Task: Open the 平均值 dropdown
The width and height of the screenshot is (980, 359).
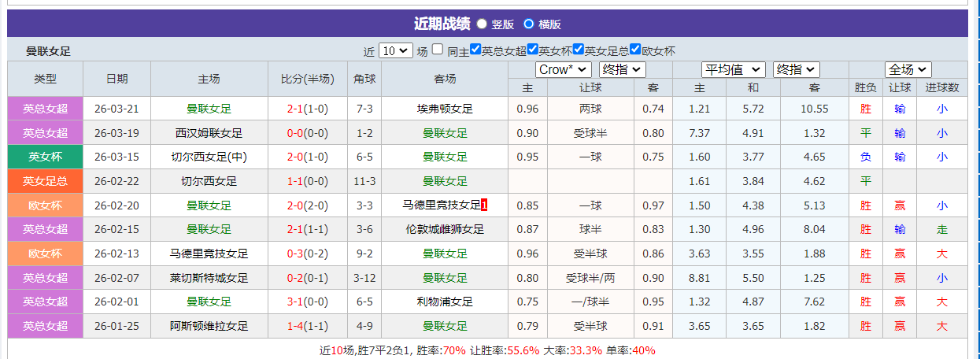Action: coord(733,69)
